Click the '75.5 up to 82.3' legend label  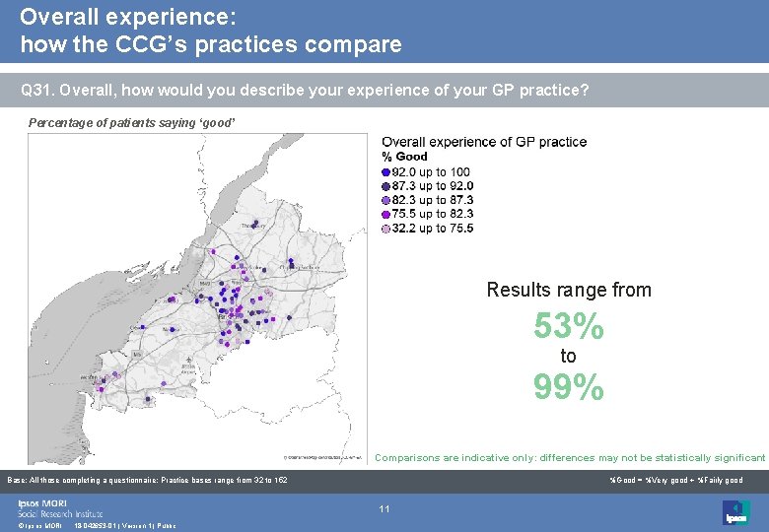433,214
